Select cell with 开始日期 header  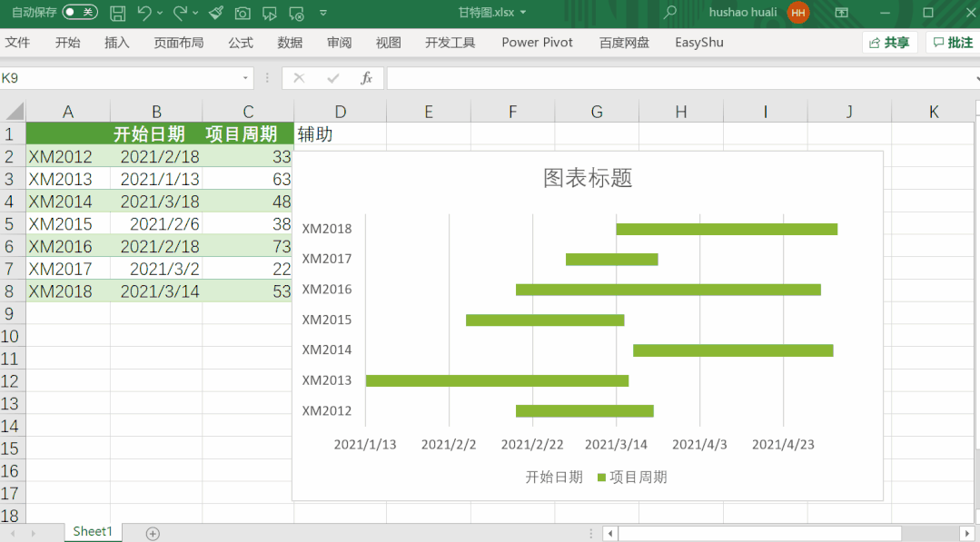(x=156, y=133)
